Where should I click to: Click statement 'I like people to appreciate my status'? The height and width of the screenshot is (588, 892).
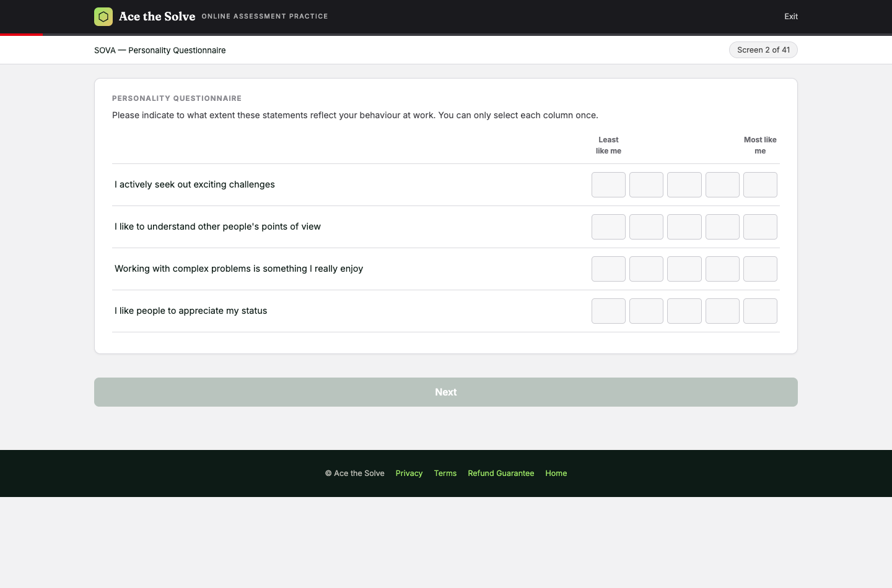(x=191, y=311)
